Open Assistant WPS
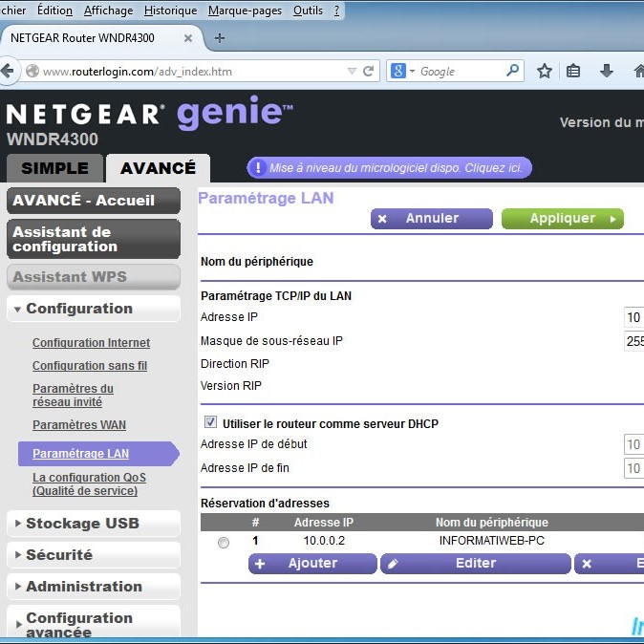The height and width of the screenshot is (644, 644). tap(94, 277)
